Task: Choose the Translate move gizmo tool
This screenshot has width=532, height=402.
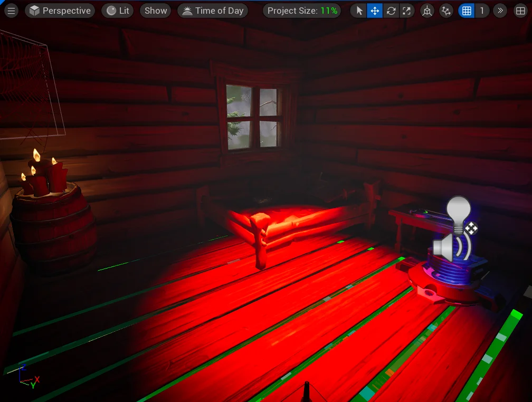Action: click(x=375, y=11)
